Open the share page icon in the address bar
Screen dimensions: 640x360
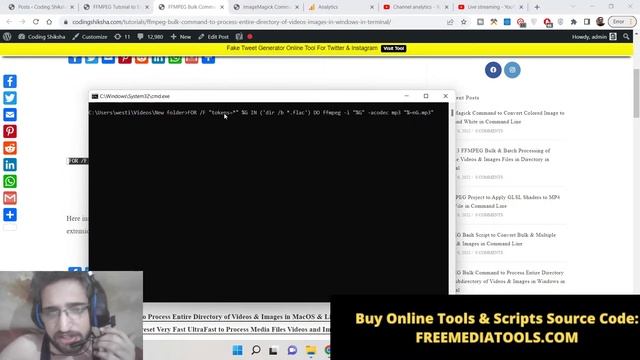click(450, 22)
